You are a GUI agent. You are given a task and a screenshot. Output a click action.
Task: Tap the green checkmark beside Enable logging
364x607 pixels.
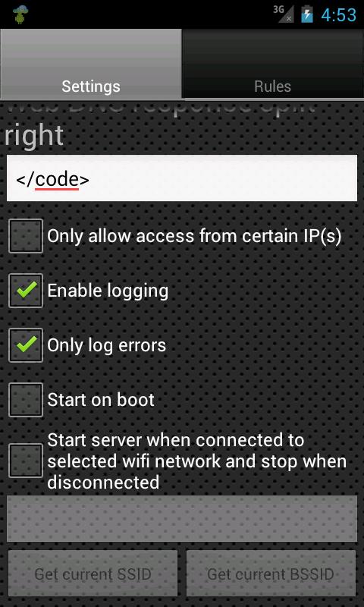pos(27,290)
